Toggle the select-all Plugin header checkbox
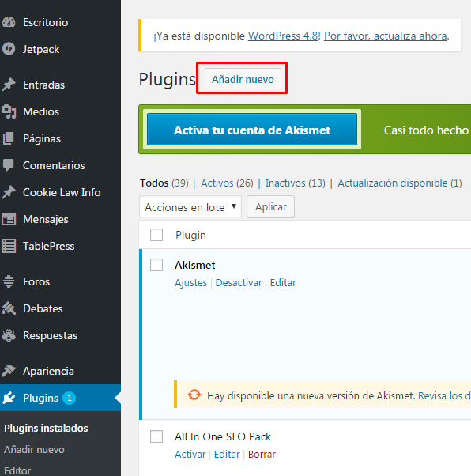Image resolution: width=471 pixels, height=476 pixels. [x=156, y=235]
